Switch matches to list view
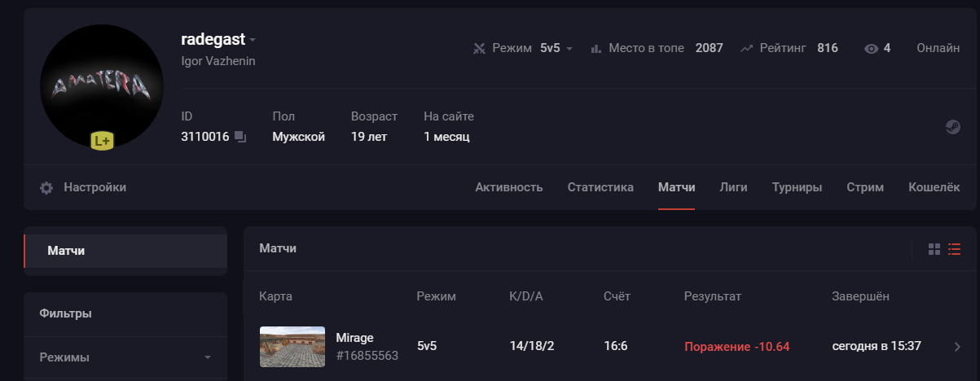 tap(955, 249)
